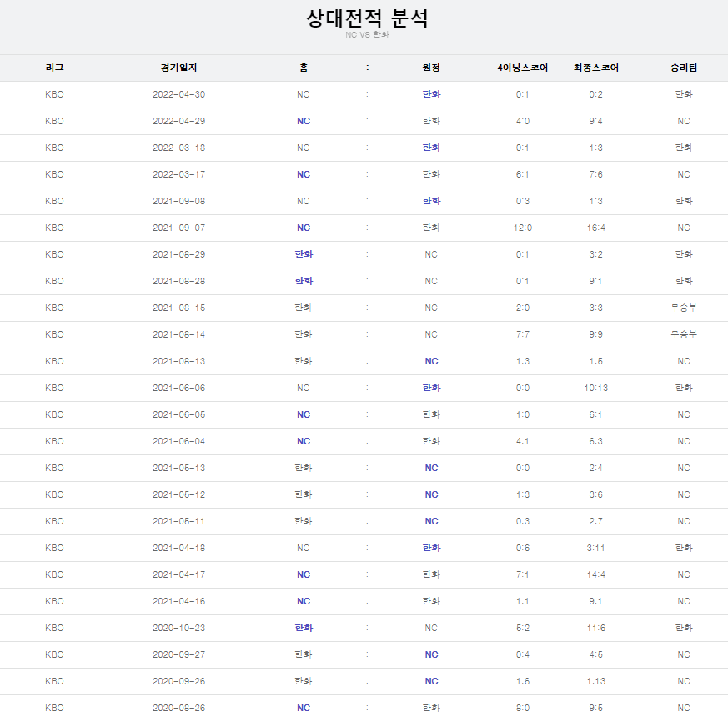The width and height of the screenshot is (728, 717).
Task: Select the date cell '2020-09-26'
Action: (178, 681)
